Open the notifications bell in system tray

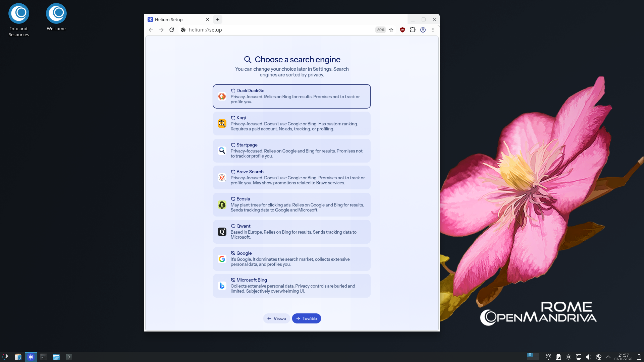coord(548,357)
